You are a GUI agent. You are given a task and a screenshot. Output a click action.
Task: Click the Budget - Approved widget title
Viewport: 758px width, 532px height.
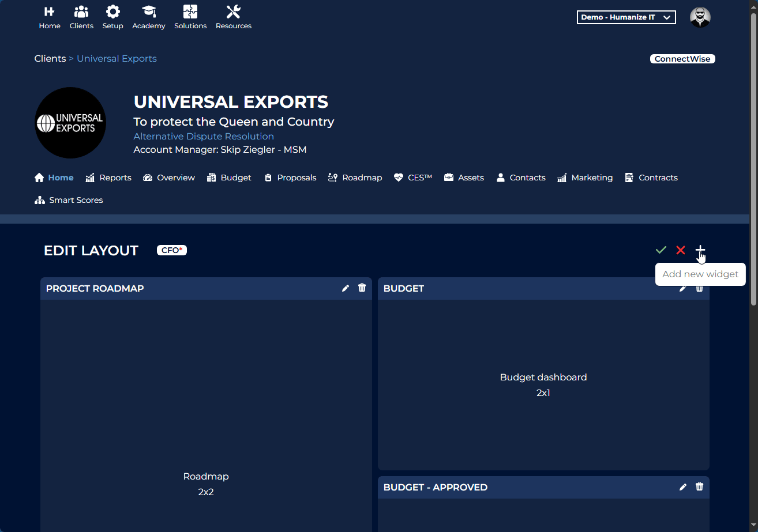tap(436, 487)
